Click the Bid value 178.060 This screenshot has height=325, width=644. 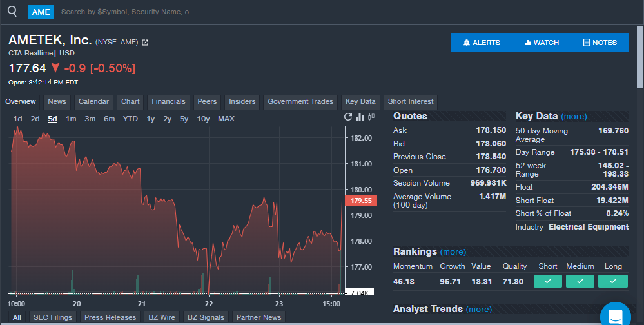point(491,144)
